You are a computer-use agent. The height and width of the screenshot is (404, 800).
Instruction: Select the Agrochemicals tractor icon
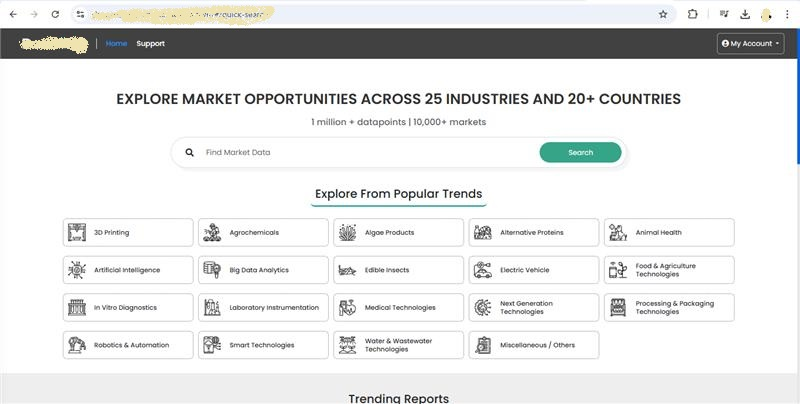[211, 232]
